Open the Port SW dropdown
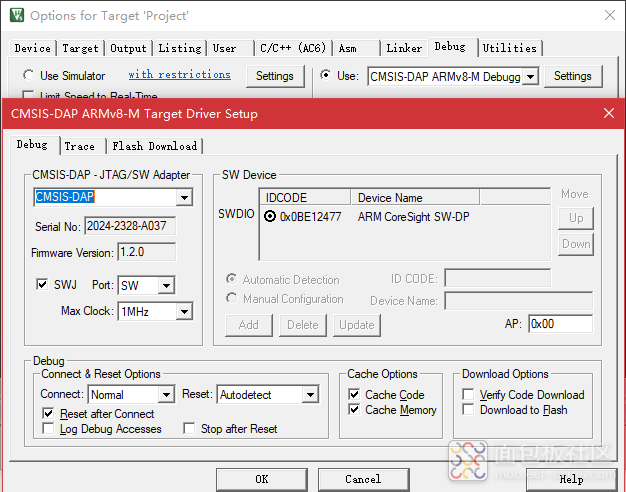Screen dimensions: 626x492 (x=166, y=286)
